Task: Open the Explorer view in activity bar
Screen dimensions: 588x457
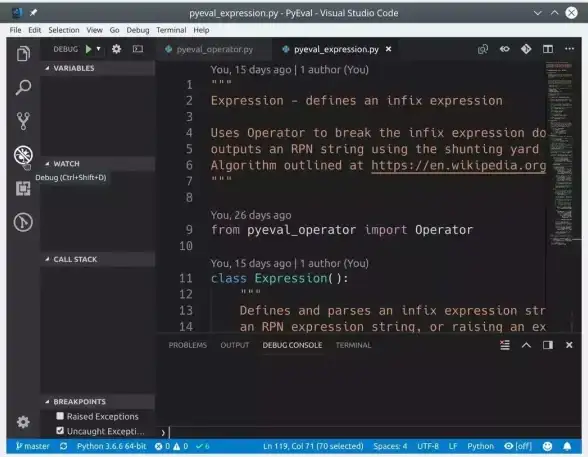Action: (23, 54)
